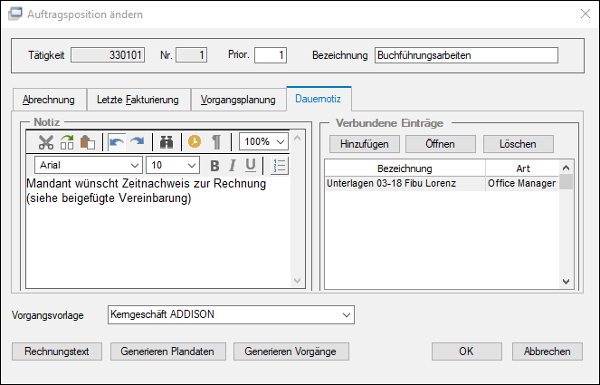
Task: Click the Löschen button
Action: 518,144
